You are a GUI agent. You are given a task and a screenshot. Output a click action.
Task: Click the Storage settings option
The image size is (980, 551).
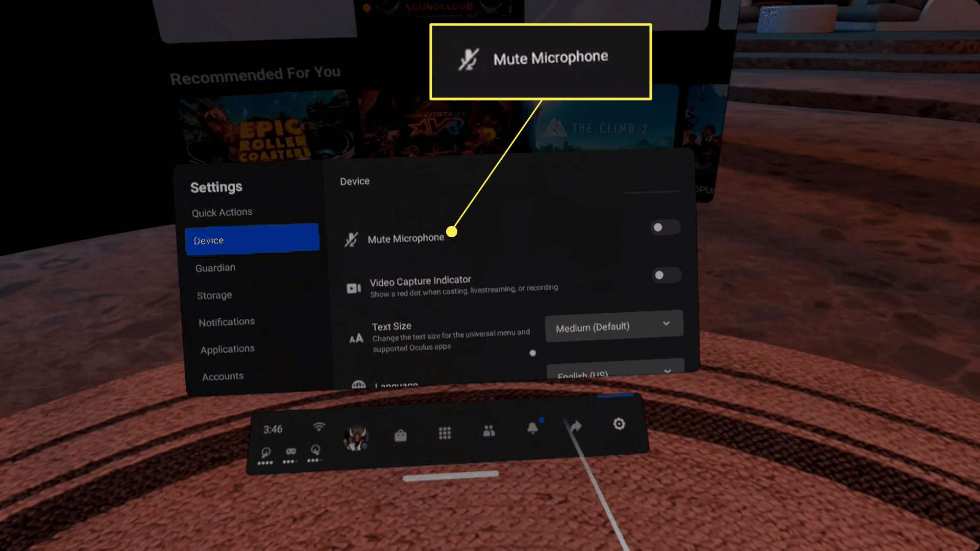click(x=214, y=295)
